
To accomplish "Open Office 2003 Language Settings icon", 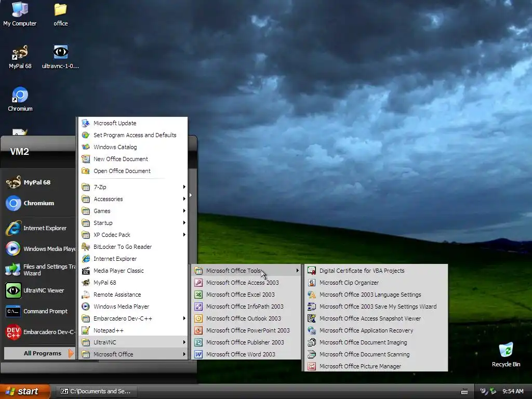I will coord(312,295).
